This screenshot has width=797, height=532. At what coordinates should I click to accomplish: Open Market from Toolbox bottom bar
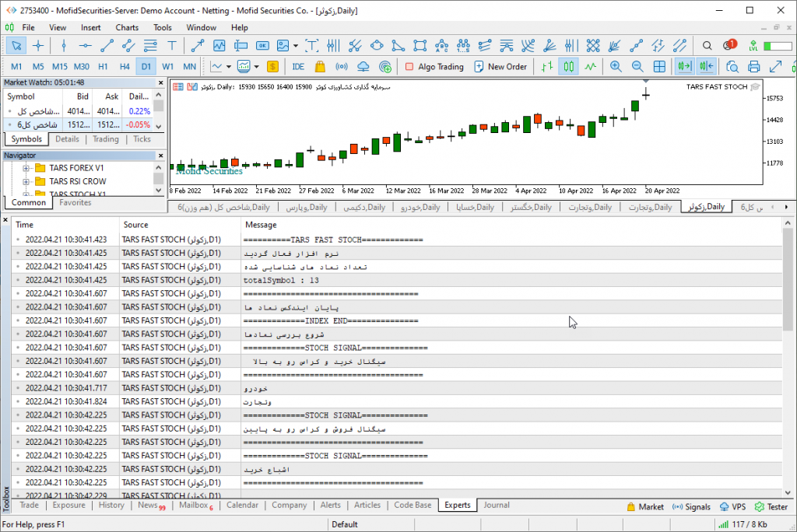645,506
